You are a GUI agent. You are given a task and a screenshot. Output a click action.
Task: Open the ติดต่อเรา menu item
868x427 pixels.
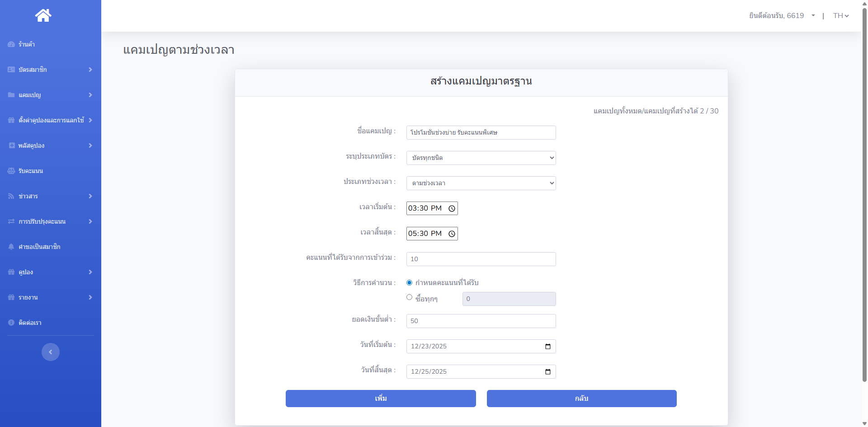coord(51,323)
